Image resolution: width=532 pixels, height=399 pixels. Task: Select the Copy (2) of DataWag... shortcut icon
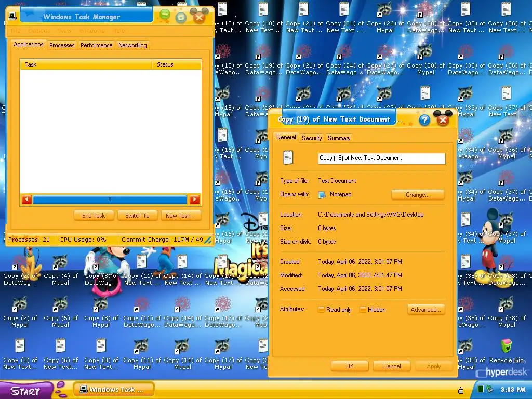pos(20,262)
